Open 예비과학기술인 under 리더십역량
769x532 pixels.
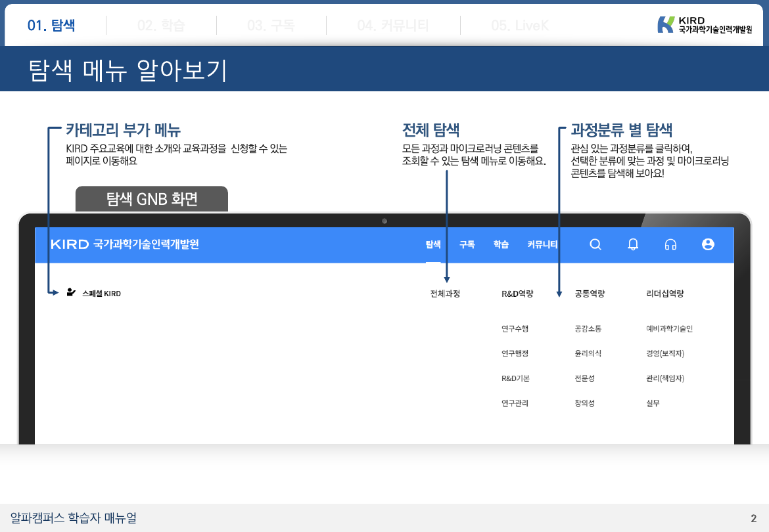click(669, 328)
